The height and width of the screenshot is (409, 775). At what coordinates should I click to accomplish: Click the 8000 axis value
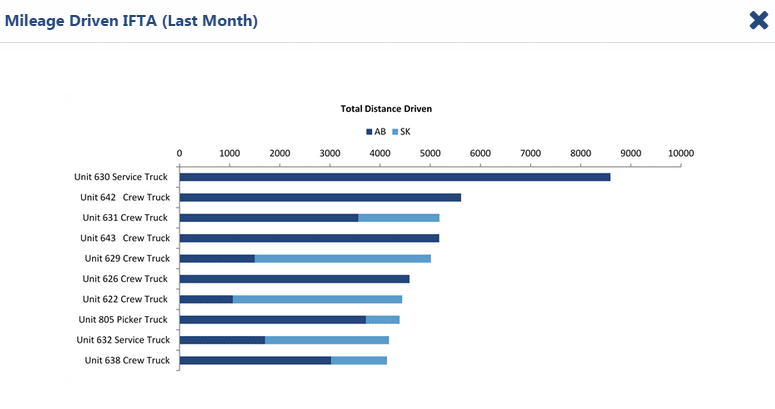(x=581, y=153)
